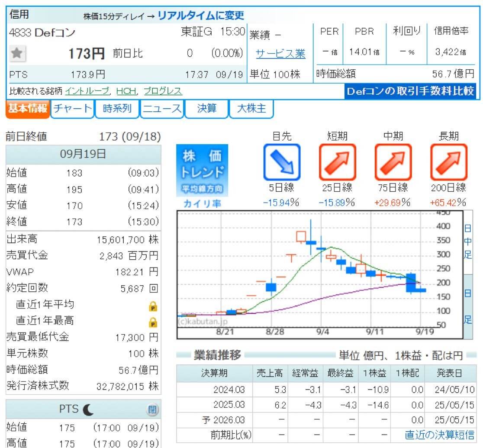Viewport: 483px width, 448px height.
Task: Click the blue down-arrow 目先 trend icon
Action: point(282,162)
